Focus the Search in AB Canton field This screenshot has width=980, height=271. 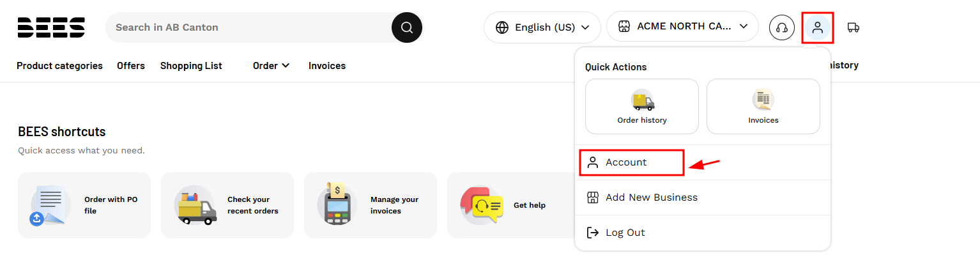coord(249,27)
